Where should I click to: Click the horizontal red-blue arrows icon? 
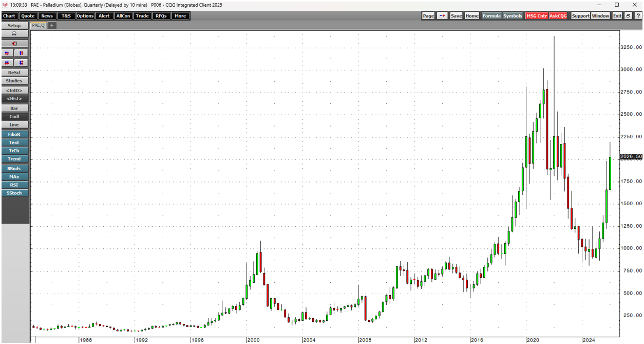pyautogui.click(x=7, y=53)
